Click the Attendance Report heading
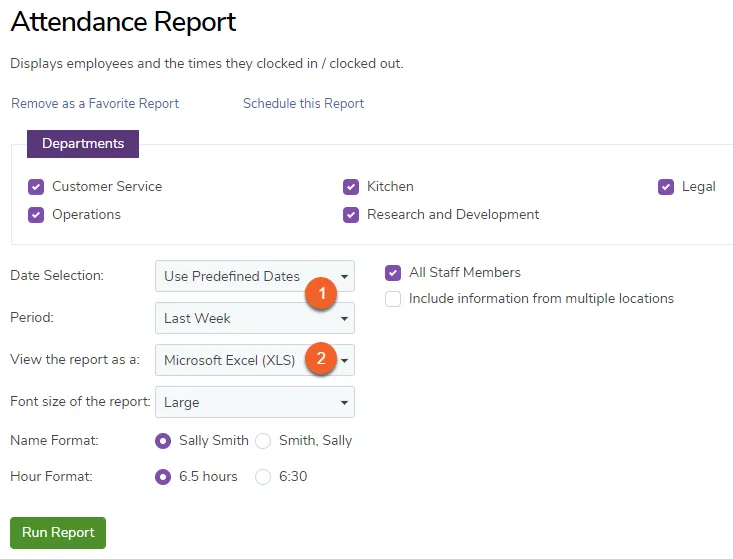The width and height of the screenshot is (733, 559). 123,22
